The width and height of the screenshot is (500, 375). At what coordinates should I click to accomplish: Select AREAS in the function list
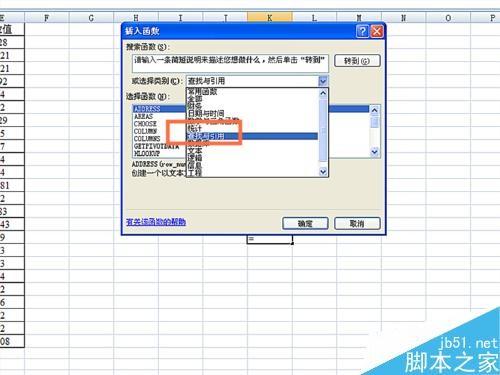click(143, 116)
